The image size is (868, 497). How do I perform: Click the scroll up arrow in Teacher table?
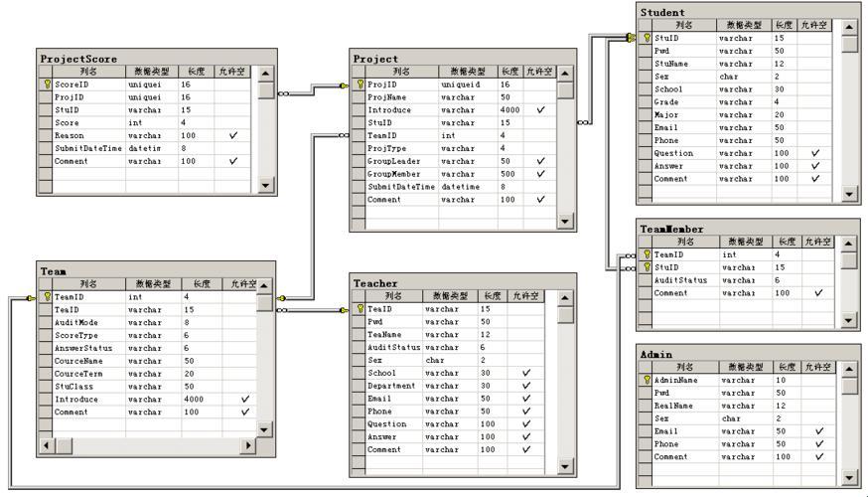pyautogui.click(x=565, y=297)
